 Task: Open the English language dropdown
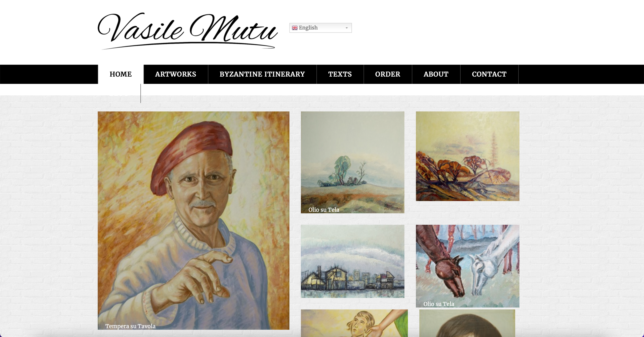pos(320,28)
